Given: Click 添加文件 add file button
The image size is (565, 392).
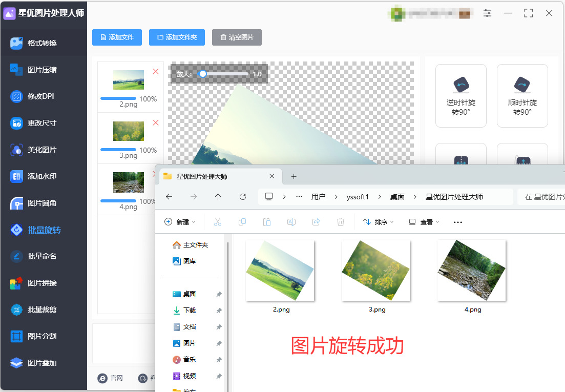Looking at the screenshot, I should click(117, 37).
